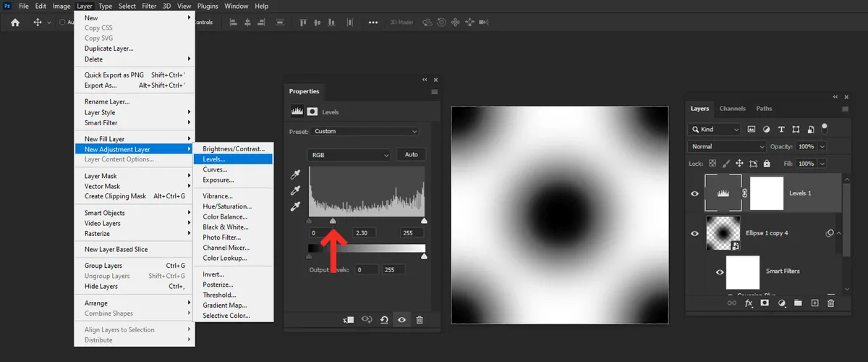This screenshot has width=868, height=362.
Task: Open the Normal blend mode dropdown
Action: pyautogui.click(x=728, y=146)
